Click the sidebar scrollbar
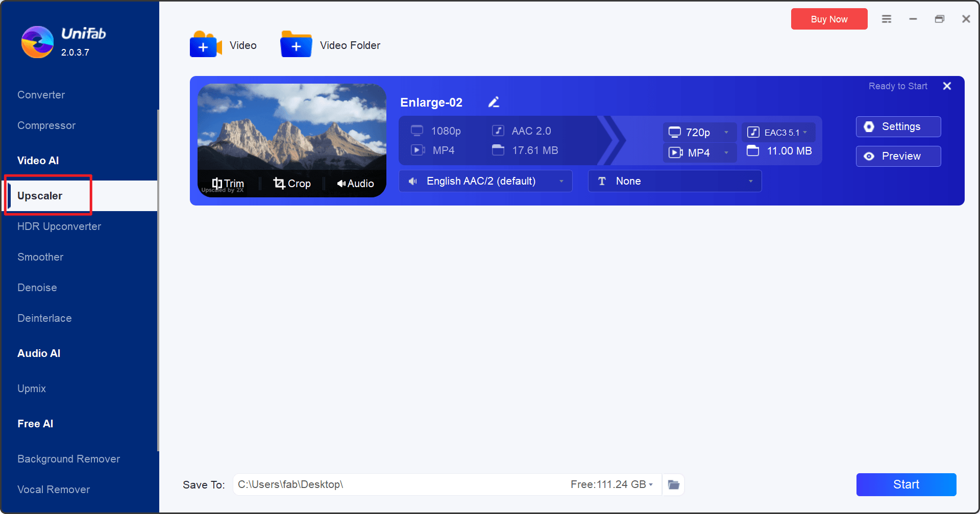The image size is (980, 514). click(x=158, y=280)
